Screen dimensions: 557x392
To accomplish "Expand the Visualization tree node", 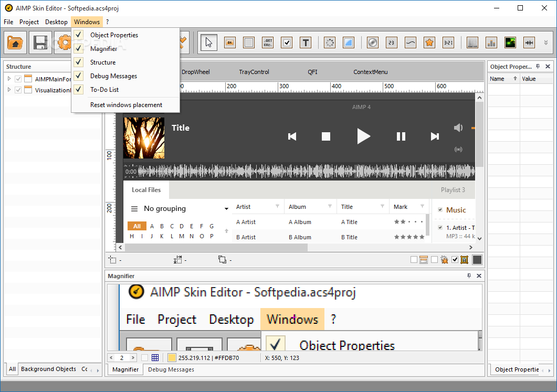I will point(9,90).
